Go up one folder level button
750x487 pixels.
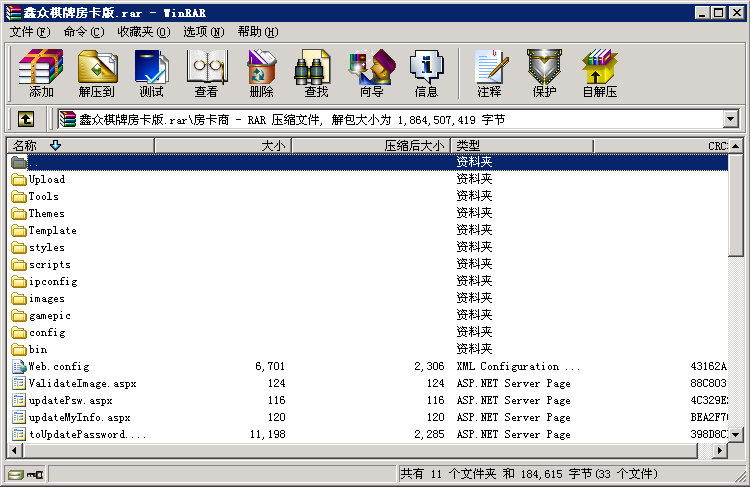coord(25,119)
